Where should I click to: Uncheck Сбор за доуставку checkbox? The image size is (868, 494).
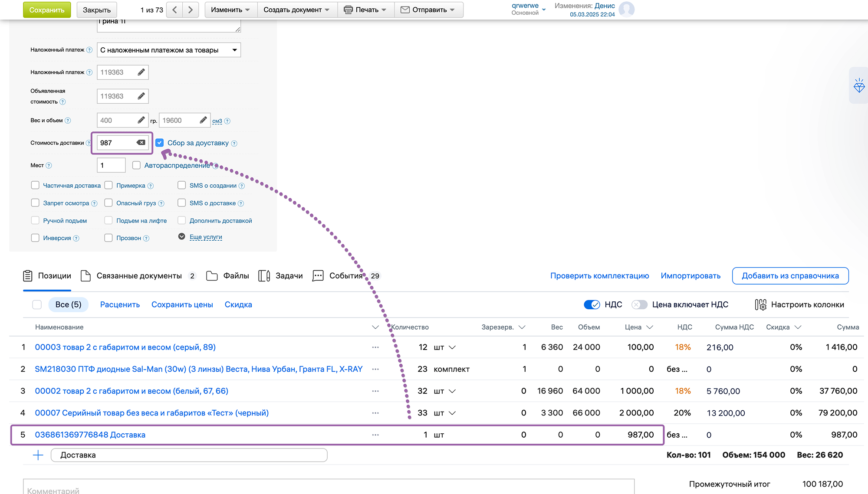pos(160,143)
